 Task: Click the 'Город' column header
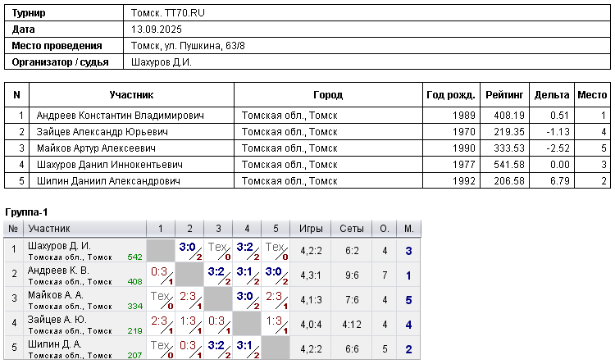tap(328, 95)
